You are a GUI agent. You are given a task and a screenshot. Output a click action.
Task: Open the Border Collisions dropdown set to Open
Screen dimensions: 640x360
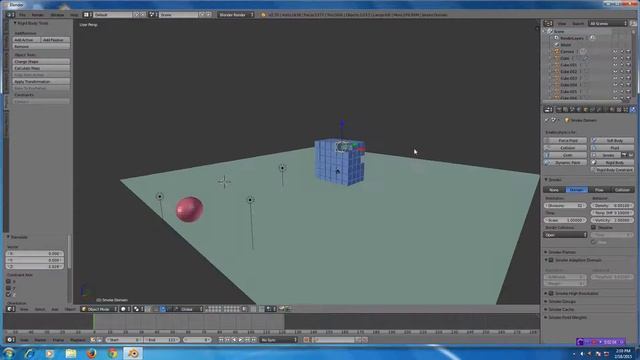point(565,235)
